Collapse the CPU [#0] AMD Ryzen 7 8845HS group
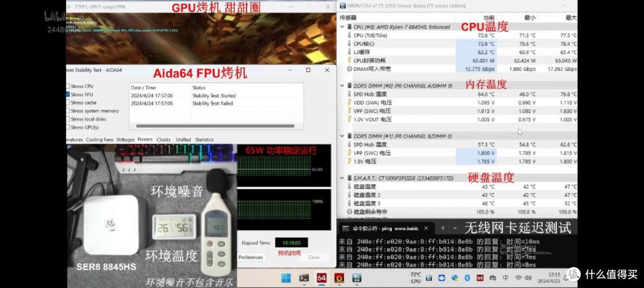This screenshot has height=288, width=644. coord(342,27)
